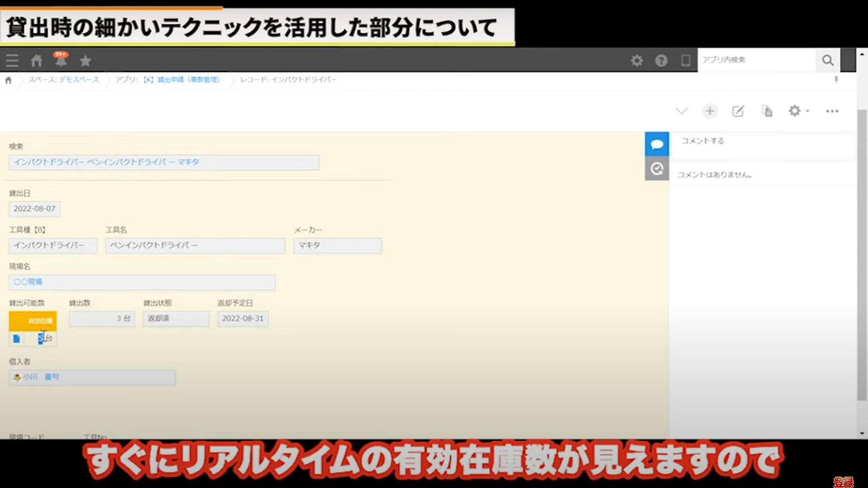Open the top bar settings gear

click(637, 60)
